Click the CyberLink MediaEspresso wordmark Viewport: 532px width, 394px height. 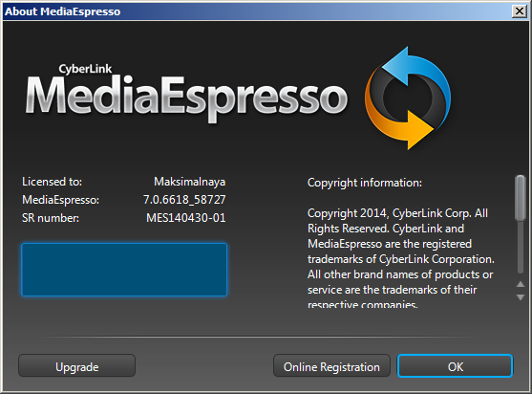[x=186, y=94]
